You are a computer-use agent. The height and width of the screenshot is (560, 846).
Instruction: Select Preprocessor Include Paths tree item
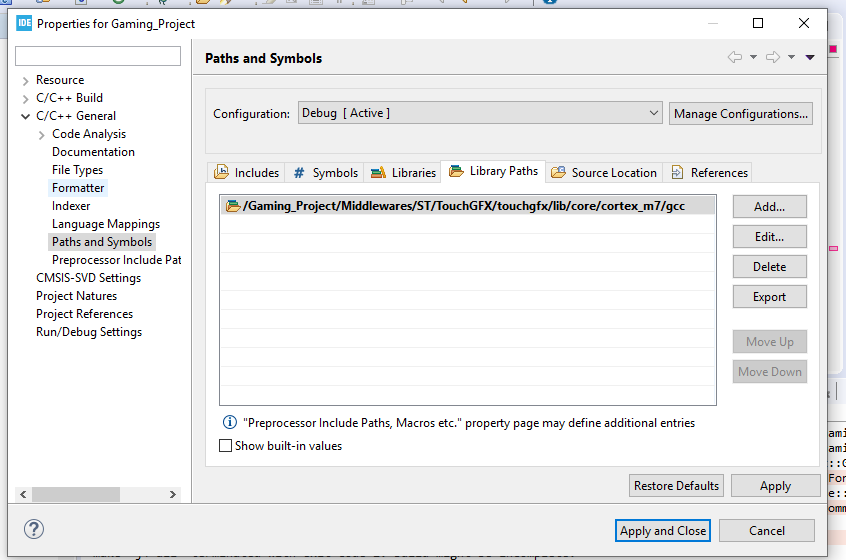click(x=117, y=259)
